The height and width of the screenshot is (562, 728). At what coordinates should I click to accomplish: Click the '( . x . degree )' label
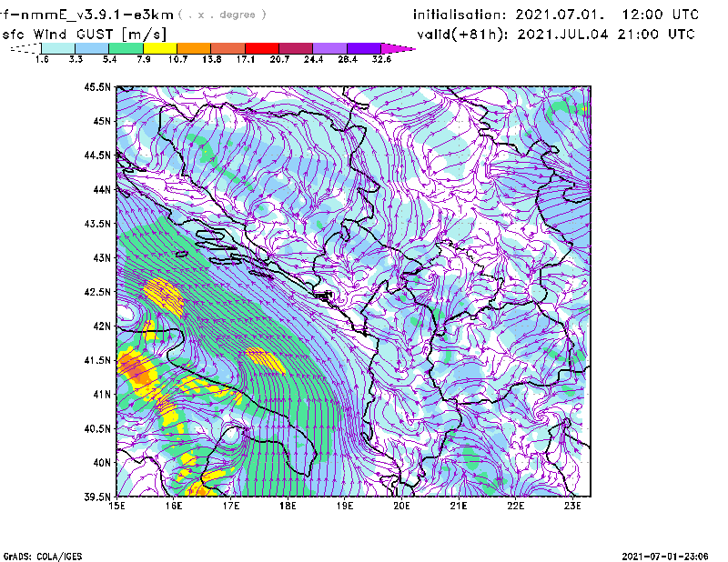click(222, 15)
